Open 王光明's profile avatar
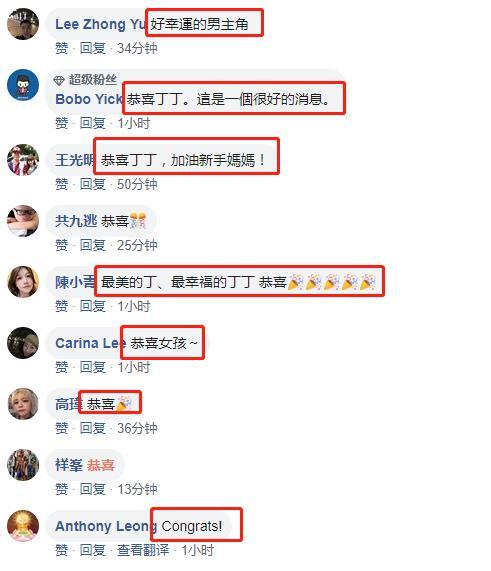The height and width of the screenshot is (571, 491). coord(23,160)
